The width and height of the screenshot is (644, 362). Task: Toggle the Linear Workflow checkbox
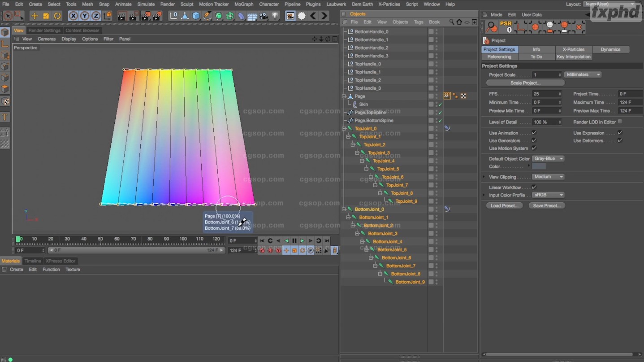click(534, 188)
